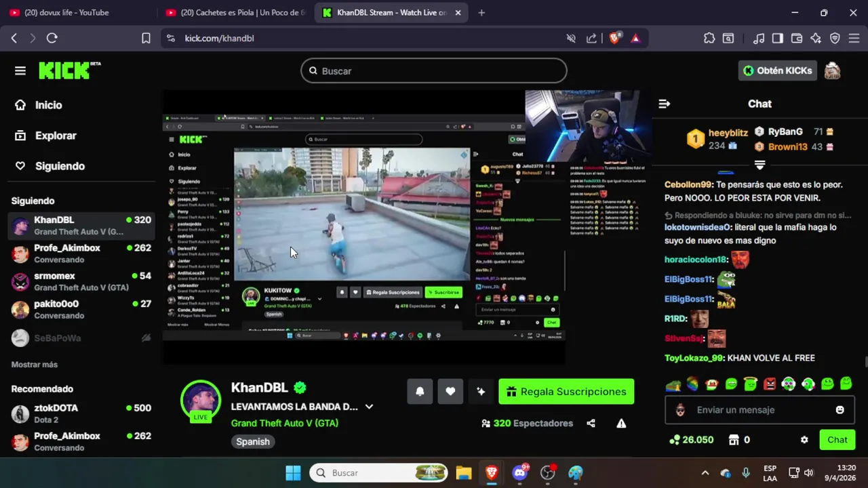868x488 pixels.
Task: Click the KICK logo
Action: (x=69, y=70)
